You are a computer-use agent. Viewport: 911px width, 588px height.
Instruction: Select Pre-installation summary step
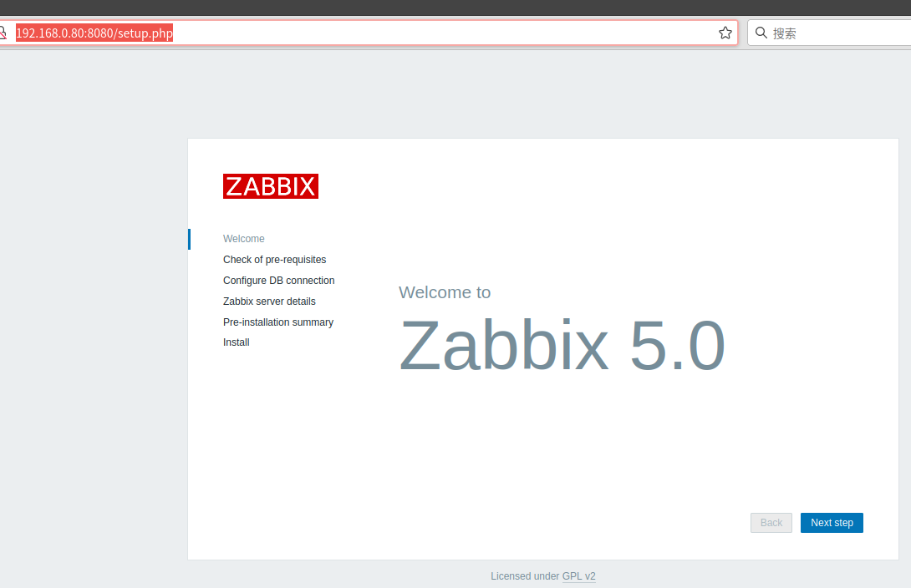click(x=278, y=322)
